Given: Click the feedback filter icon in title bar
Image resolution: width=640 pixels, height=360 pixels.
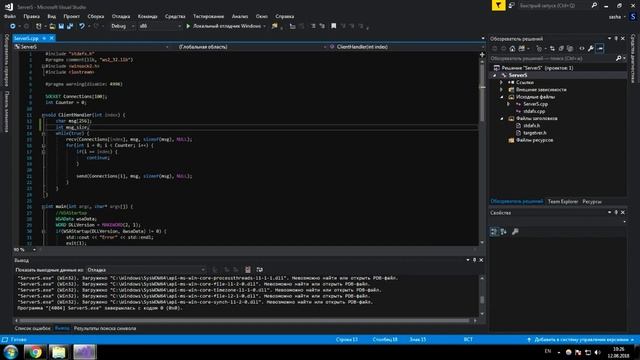Looking at the screenshot, I should click(498, 5).
